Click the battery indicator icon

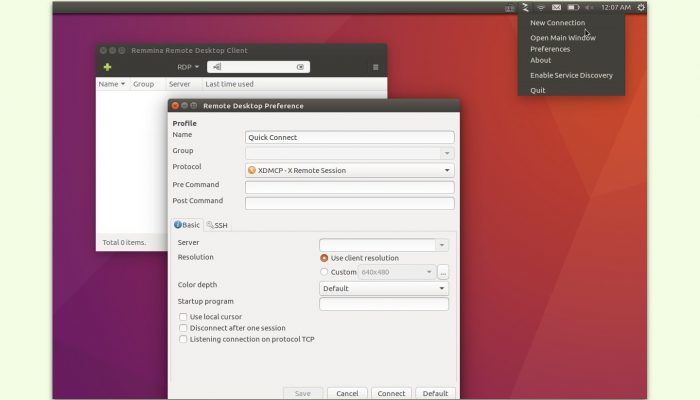click(573, 7)
